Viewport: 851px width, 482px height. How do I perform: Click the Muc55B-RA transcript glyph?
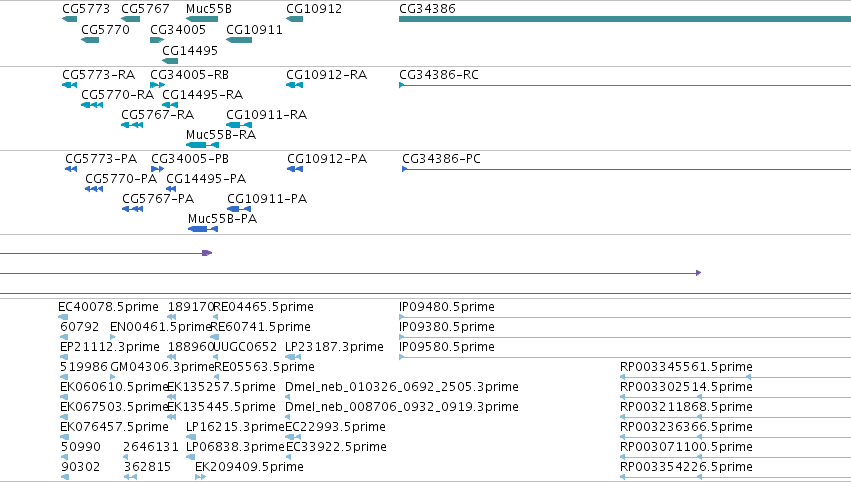(x=202, y=145)
